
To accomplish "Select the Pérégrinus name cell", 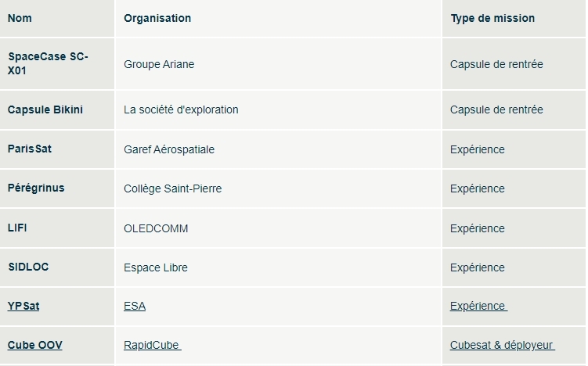I will [36, 188].
